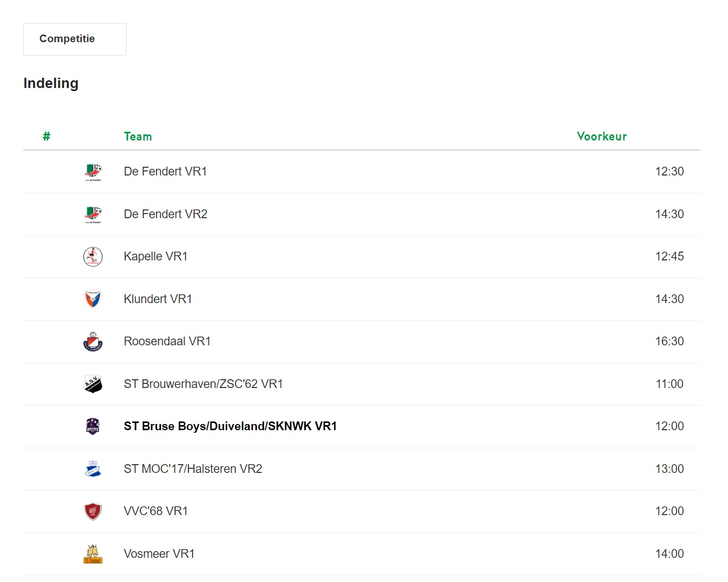Viewport: 728px width, 582px height.
Task: Open team ST MOC'17/Halsteren VR2
Action: [x=193, y=469]
